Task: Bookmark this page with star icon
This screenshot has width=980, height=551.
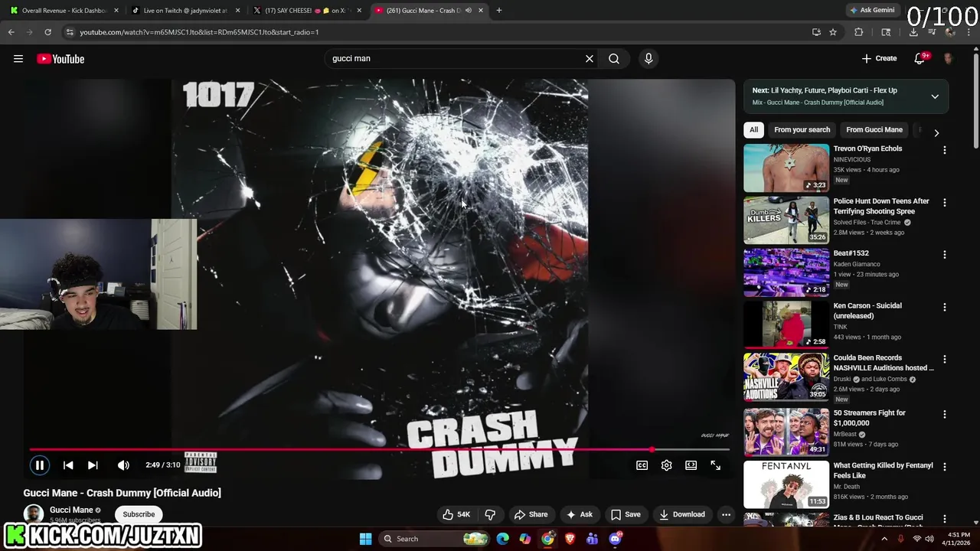Action: click(x=833, y=32)
